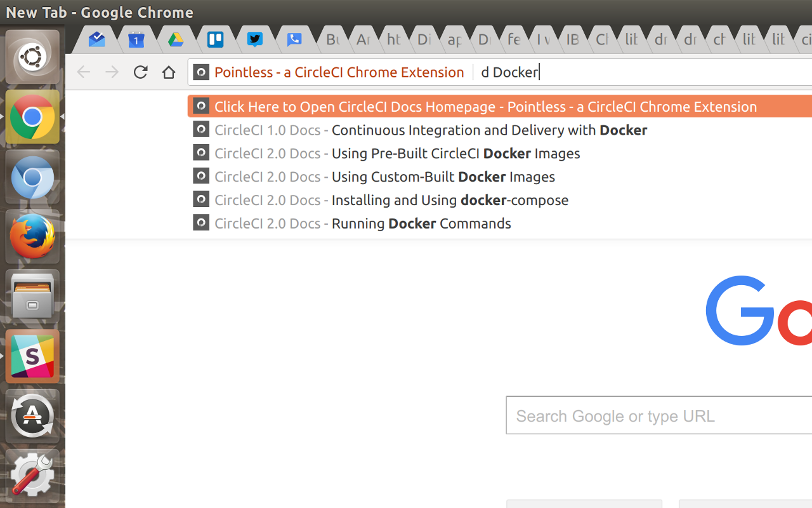Open Software Updater from the dock
The image size is (812, 508).
[32, 416]
